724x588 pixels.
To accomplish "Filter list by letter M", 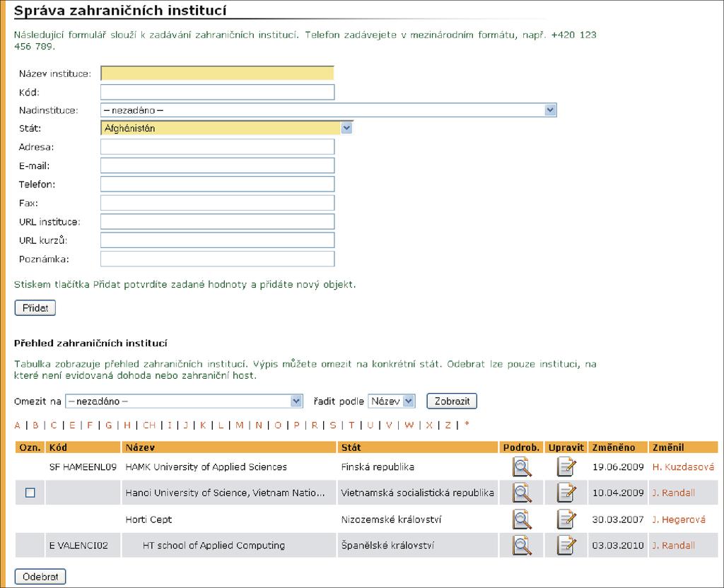I will [239, 425].
